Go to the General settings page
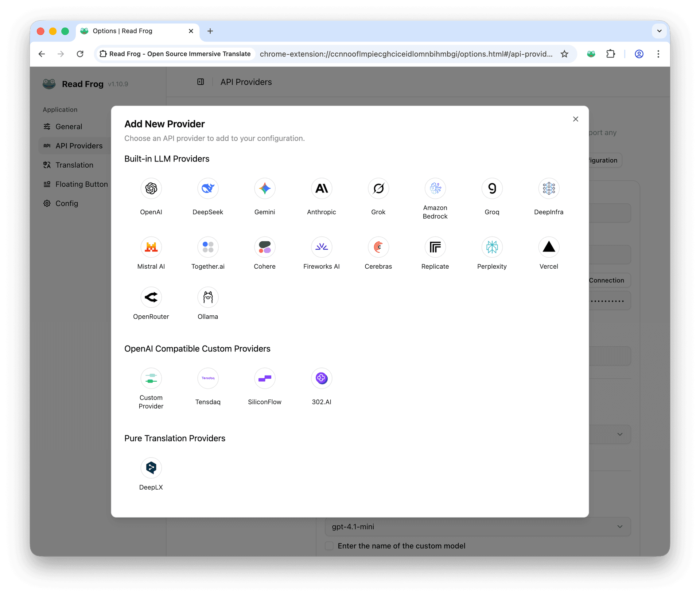The width and height of the screenshot is (700, 596). point(69,126)
